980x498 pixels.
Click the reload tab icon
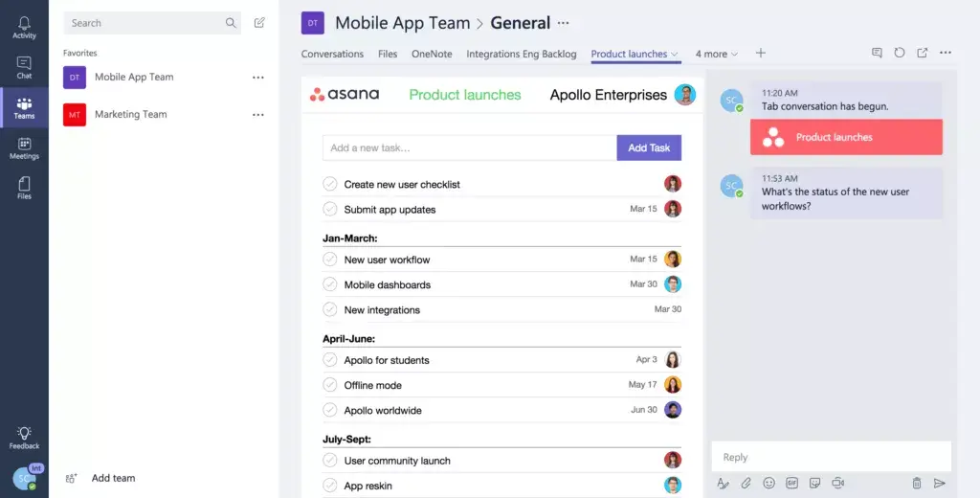click(x=900, y=54)
